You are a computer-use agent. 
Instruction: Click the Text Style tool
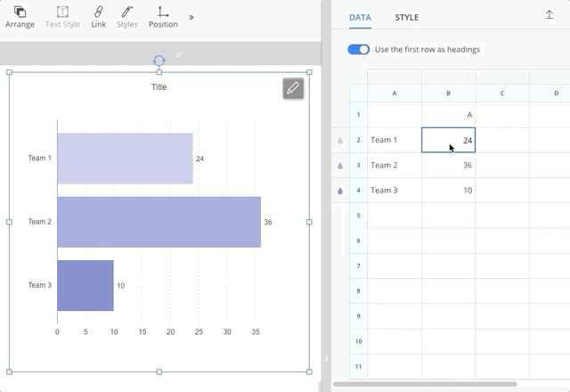[x=62, y=16]
